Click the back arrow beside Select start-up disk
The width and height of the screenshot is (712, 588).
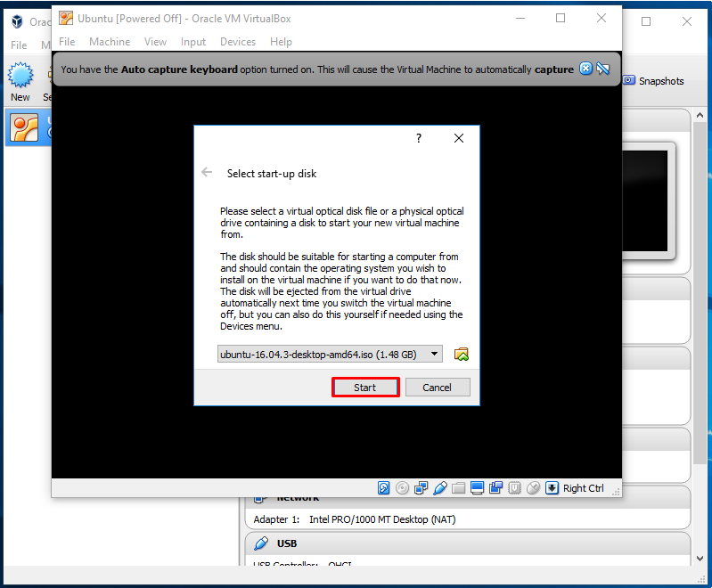207,173
